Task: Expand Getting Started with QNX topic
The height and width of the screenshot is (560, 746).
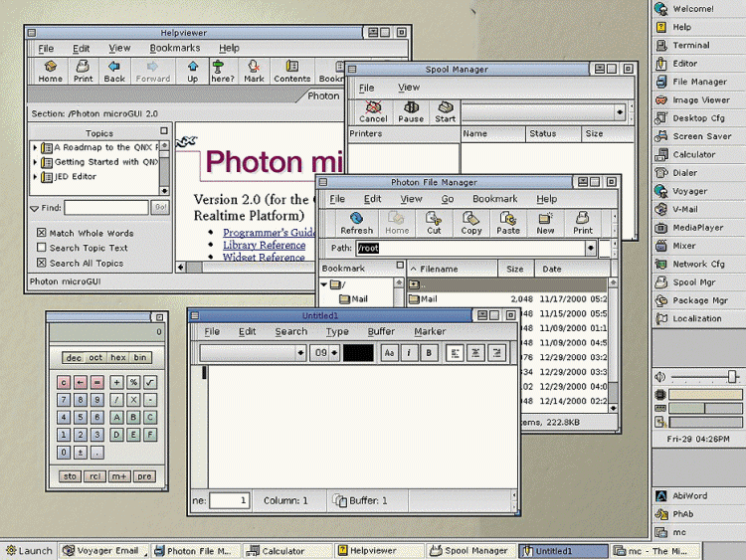Action: tap(35, 162)
